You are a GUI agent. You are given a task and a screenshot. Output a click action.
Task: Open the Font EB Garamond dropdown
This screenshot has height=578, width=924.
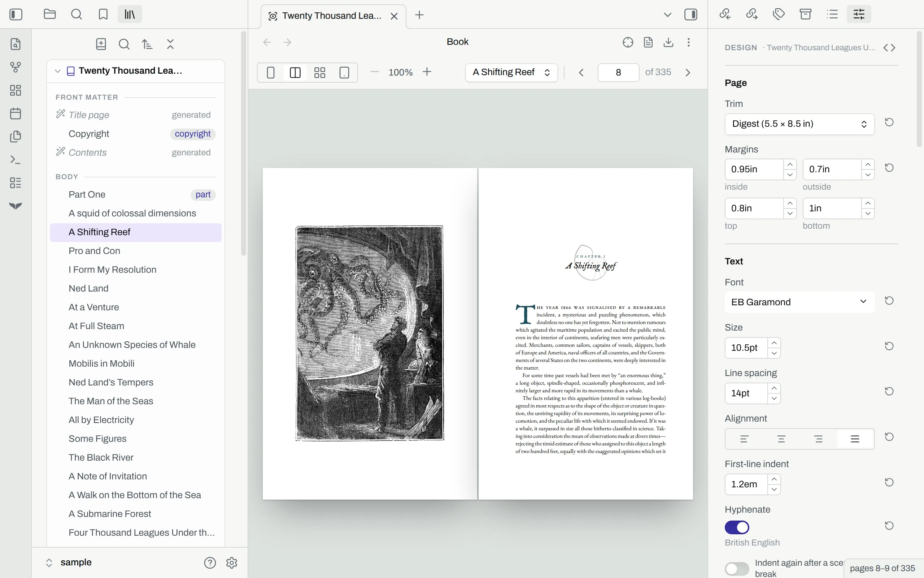[799, 302]
